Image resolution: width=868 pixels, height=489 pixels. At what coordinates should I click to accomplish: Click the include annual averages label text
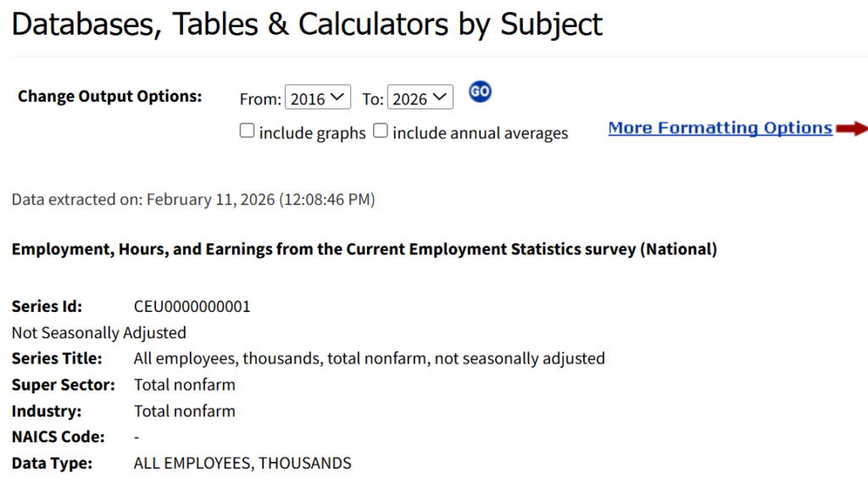click(x=480, y=133)
